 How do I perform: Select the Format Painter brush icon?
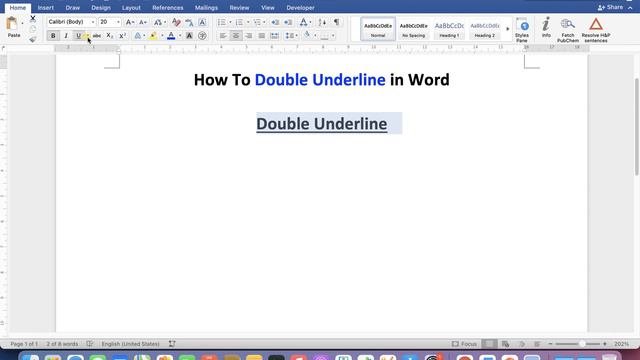[x=33, y=39]
